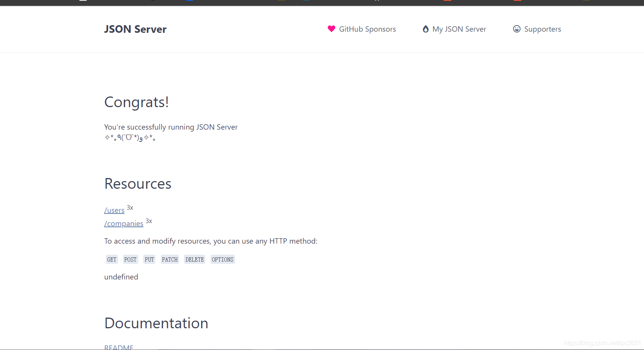Open the /users resource link
644x350 pixels.
point(114,210)
